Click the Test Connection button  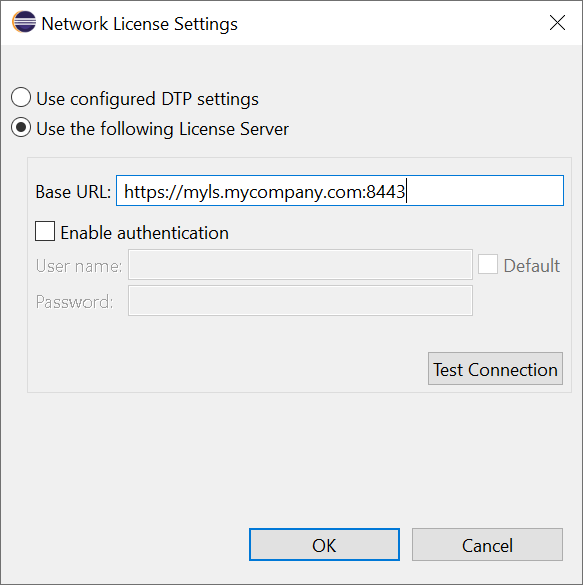point(495,369)
